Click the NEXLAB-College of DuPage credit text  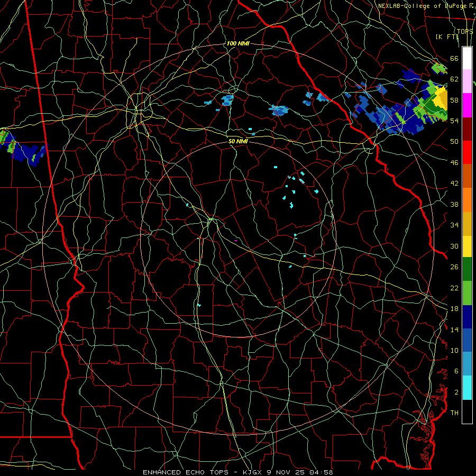coord(426,6)
